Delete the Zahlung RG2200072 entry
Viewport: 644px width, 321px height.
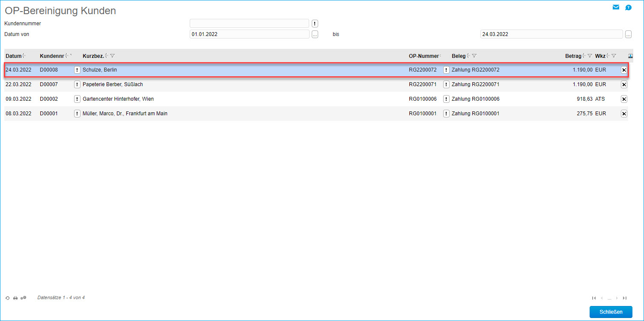click(x=624, y=70)
